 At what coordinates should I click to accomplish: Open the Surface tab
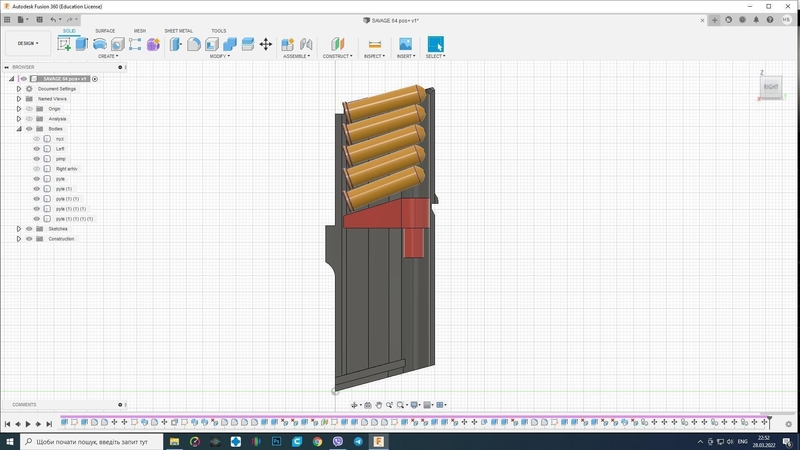[105, 31]
